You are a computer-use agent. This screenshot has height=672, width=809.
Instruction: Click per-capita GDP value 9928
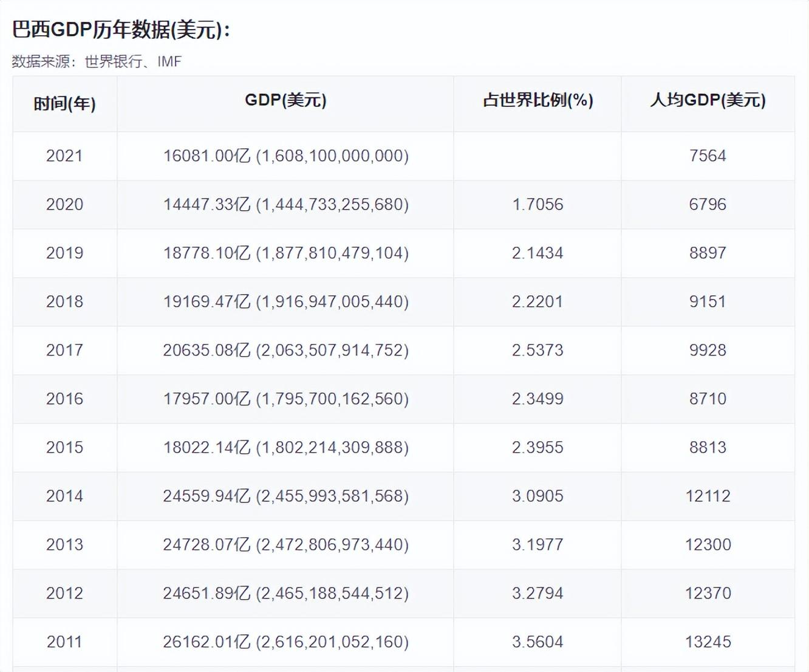(x=708, y=350)
